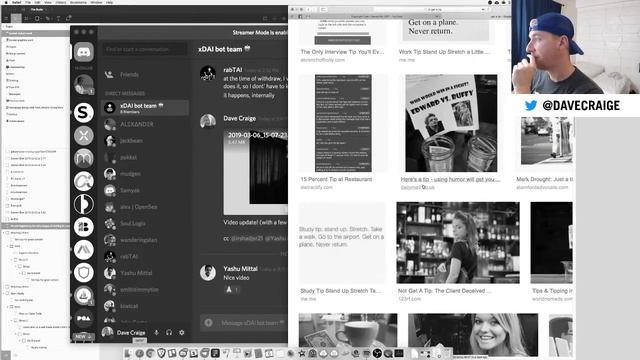Open the Safari menu in menu bar
This screenshot has height=360, width=640.
tap(17, 2)
